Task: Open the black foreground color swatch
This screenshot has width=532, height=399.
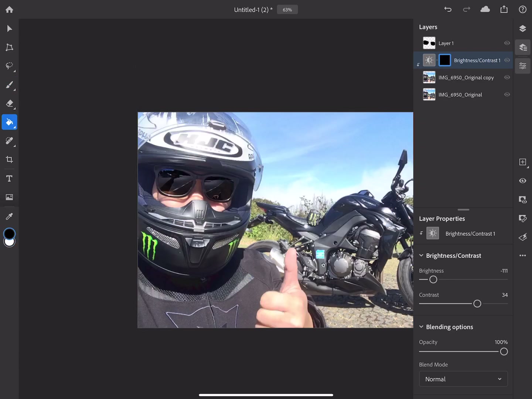Action: pyautogui.click(x=9, y=233)
